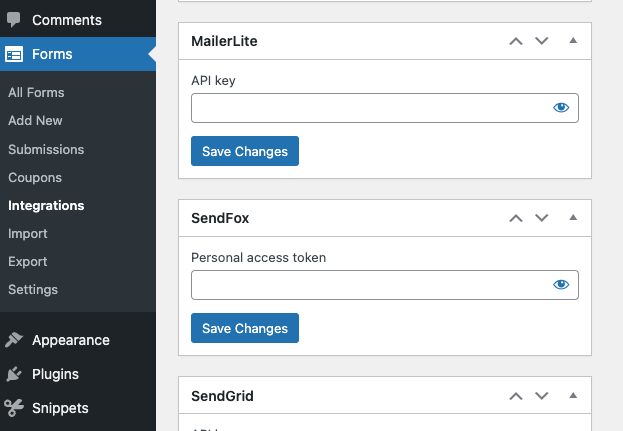This screenshot has height=431, width=623.
Task: Open the Export page
Action: click(x=28, y=261)
